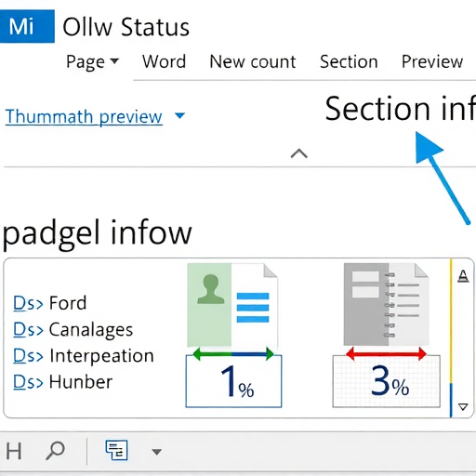The image size is (476, 476).
Task: Click the 3% value box
Action: pyautogui.click(x=387, y=381)
